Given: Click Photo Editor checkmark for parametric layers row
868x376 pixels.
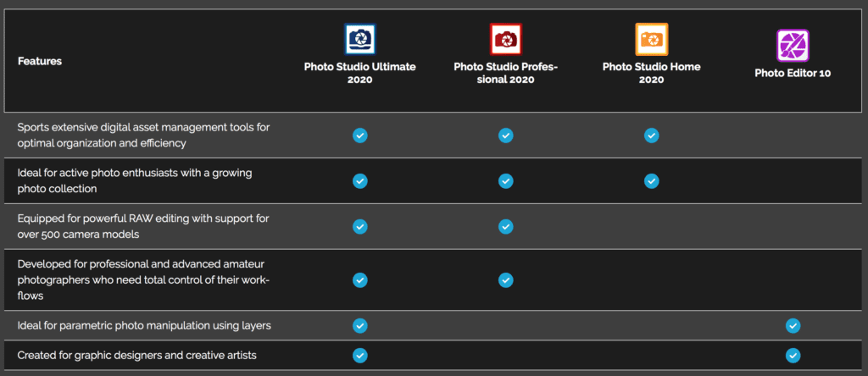Looking at the screenshot, I should [x=793, y=326].
